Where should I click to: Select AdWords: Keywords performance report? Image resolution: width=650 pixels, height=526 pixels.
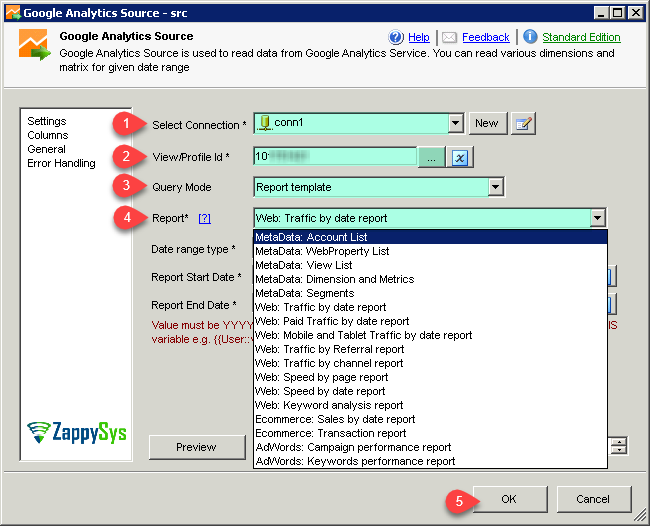click(x=430, y=461)
